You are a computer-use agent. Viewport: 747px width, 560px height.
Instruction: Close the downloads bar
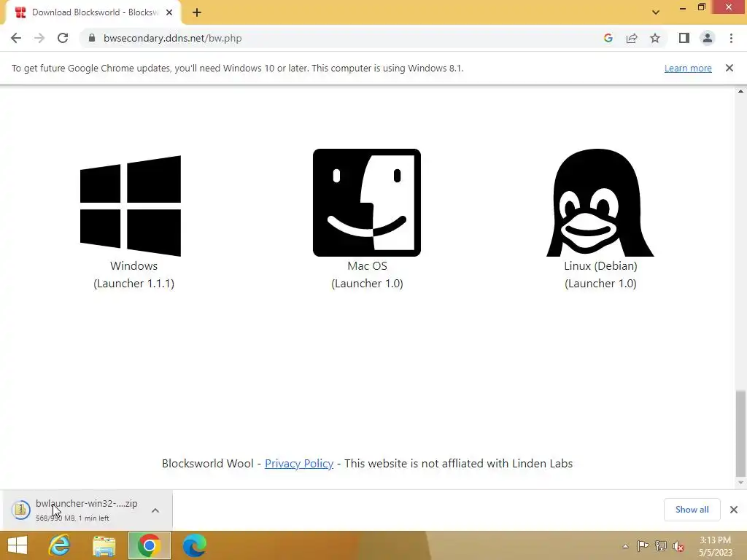pos(734,510)
